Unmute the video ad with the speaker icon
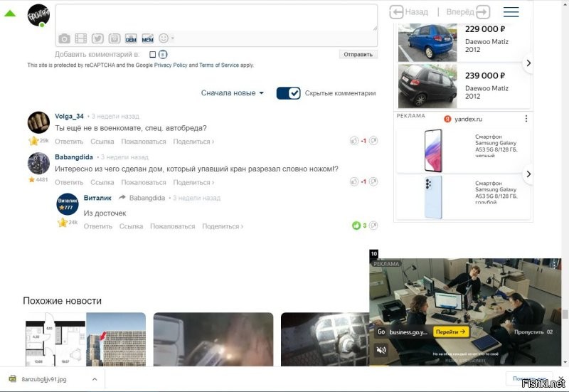 (x=381, y=350)
